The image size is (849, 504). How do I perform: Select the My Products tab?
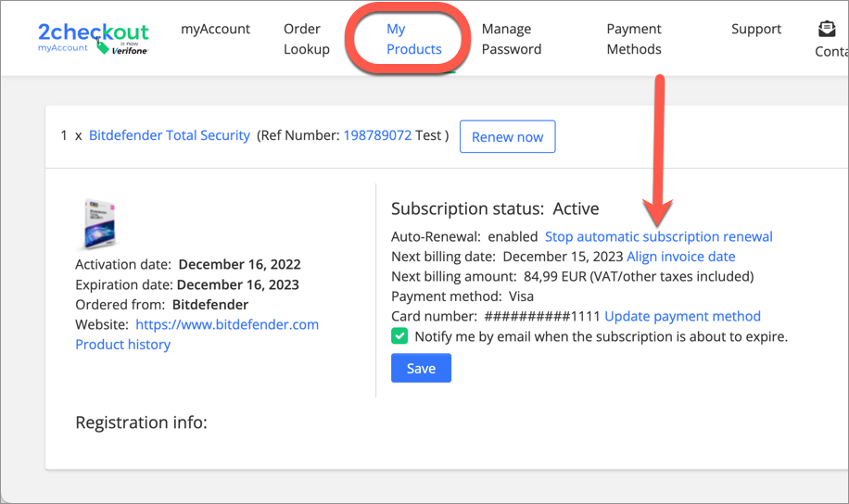413,39
